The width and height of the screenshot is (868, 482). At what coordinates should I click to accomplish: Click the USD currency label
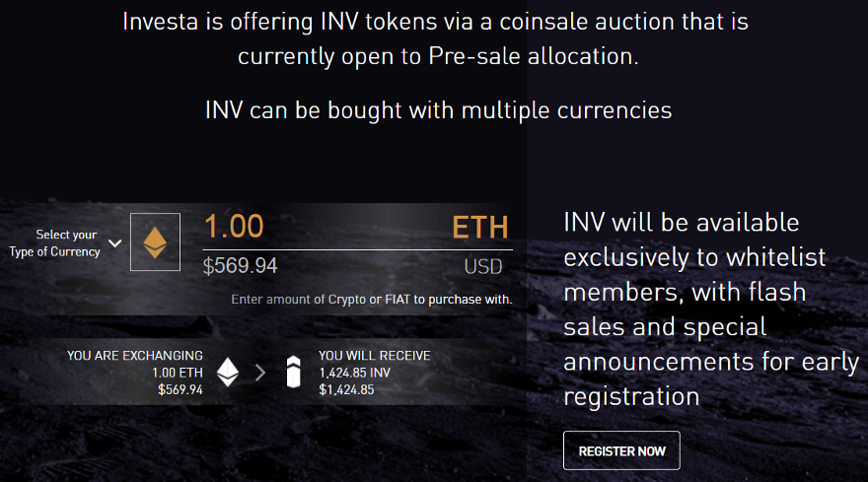[483, 267]
